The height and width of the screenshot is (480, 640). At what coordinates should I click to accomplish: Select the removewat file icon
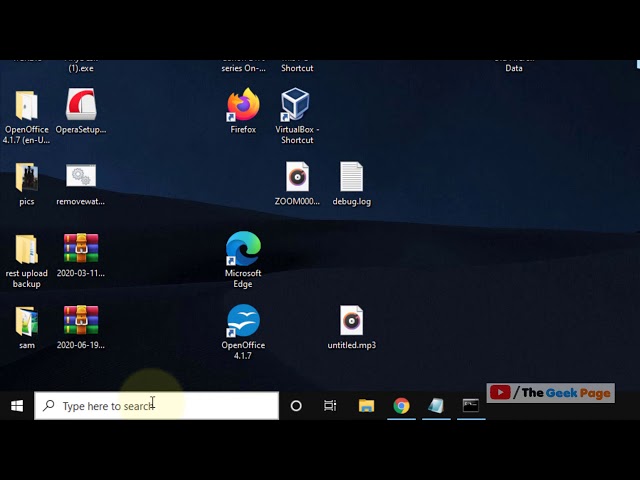(x=81, y=176)
